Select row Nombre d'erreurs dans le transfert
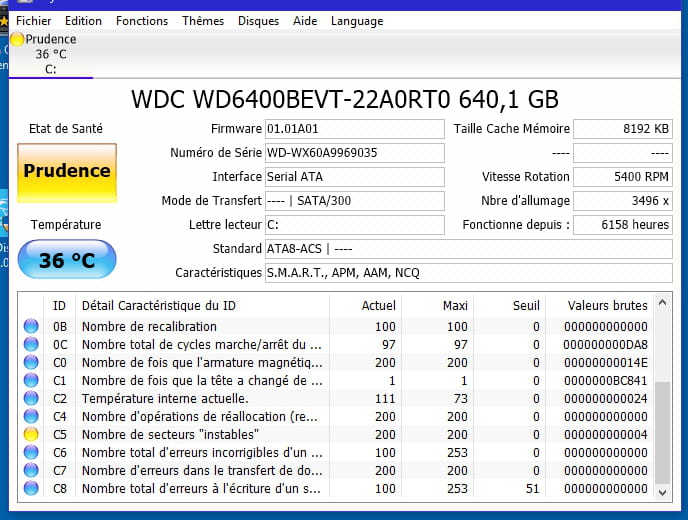Image resolution: width=688 pixels, height=520 pixels. [336, 470]
